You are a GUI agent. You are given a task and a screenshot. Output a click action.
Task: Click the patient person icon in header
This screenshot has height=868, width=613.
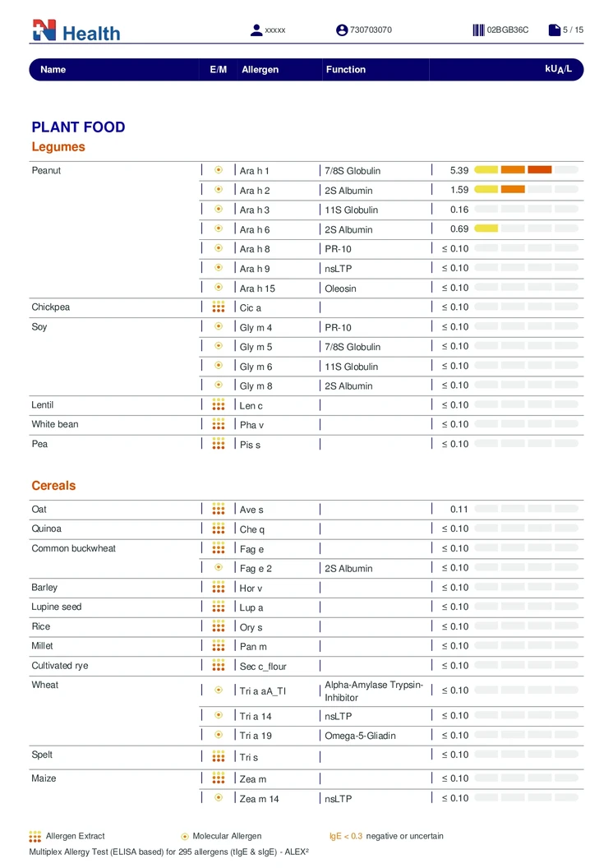256,30
